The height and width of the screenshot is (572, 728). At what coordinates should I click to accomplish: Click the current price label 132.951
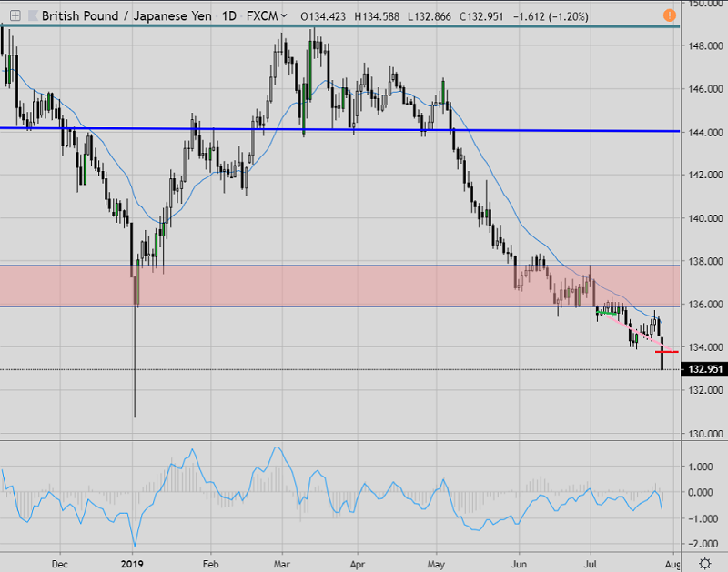[704, 369]
